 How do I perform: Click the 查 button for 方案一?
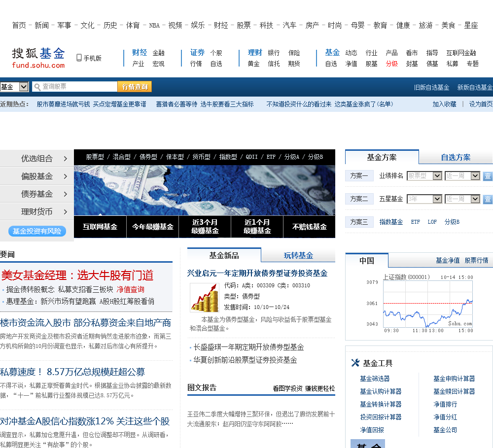488,176
